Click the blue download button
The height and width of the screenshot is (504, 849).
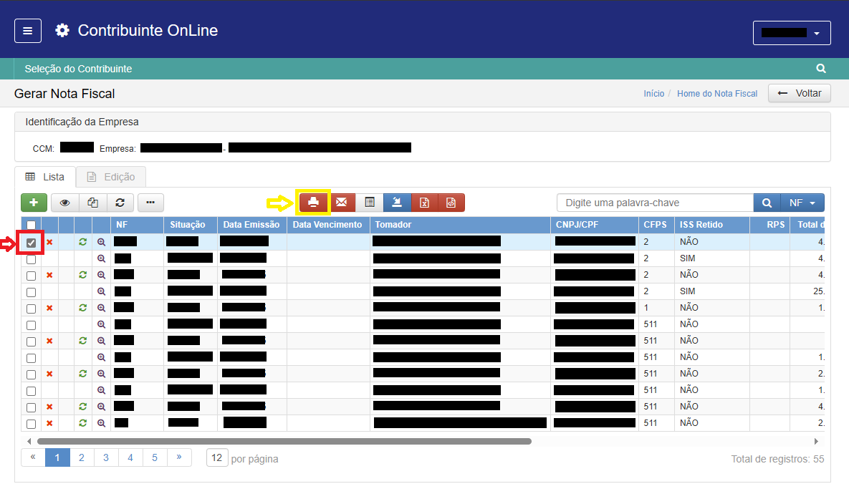coord(397,203)
